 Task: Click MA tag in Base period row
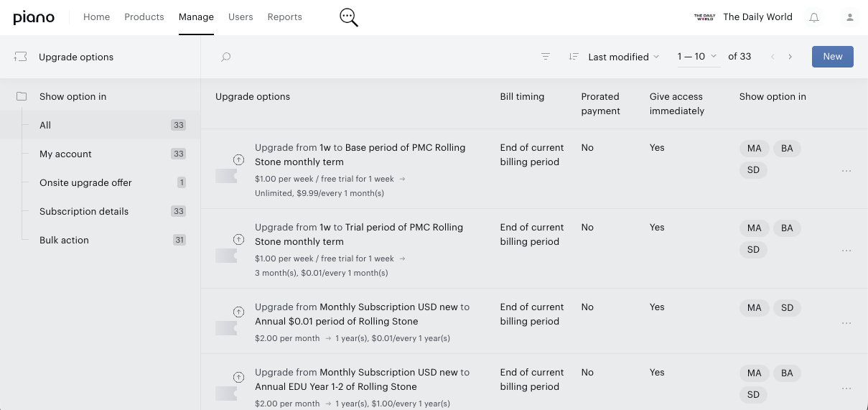[754, 149]
